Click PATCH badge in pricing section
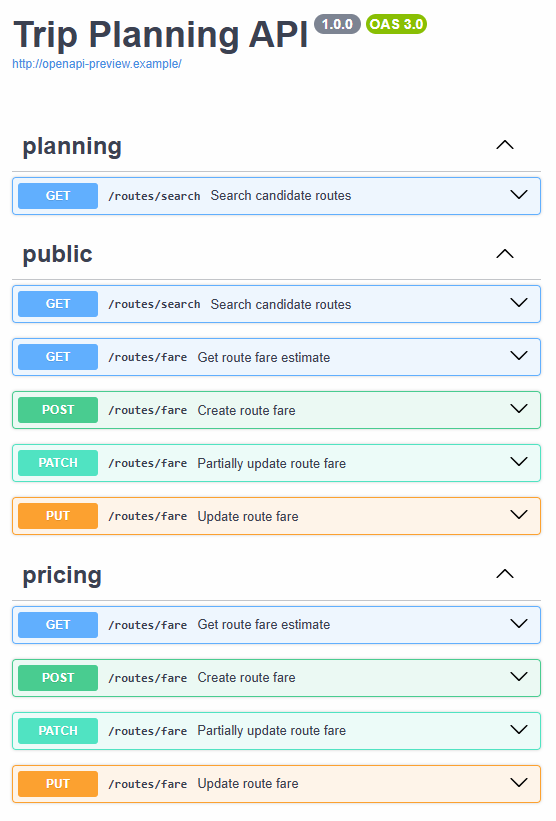 tap(58, 730)
